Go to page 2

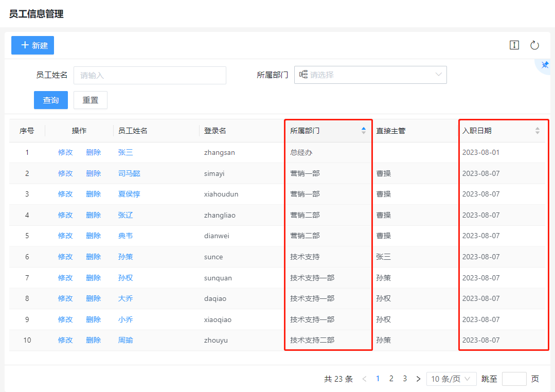391,379
